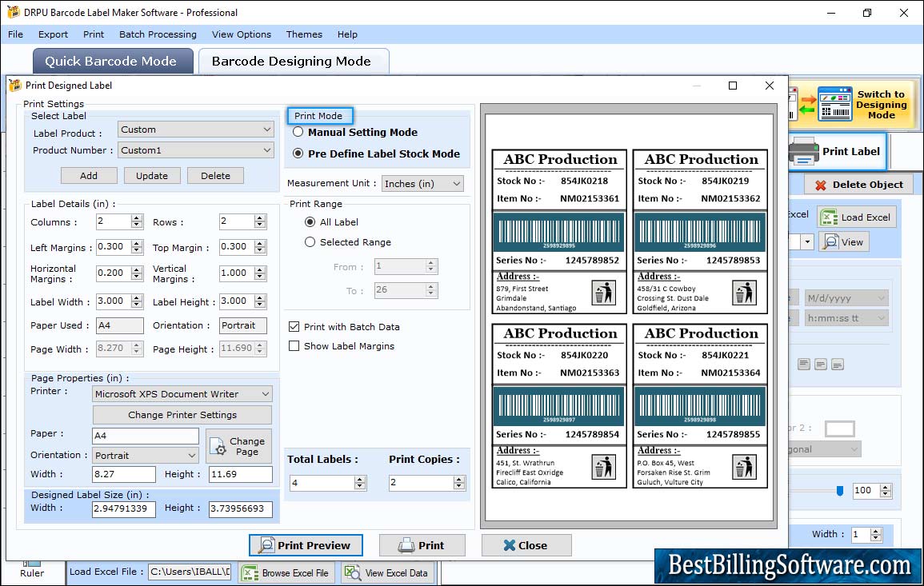Open the Measurement Unit dropdown
The width and height of the screenshot is (924, 586).
tap(422, 184)
